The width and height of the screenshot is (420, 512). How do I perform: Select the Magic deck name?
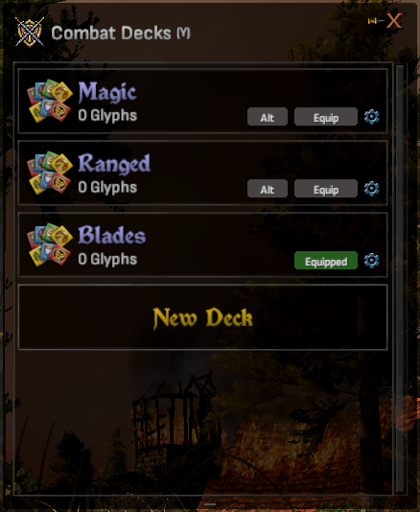coord(107,92)
